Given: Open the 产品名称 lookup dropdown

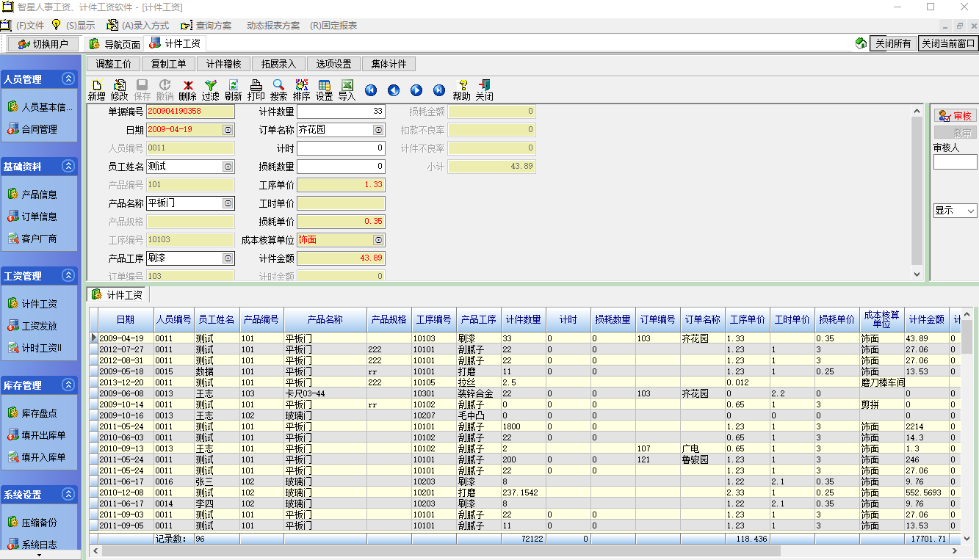Looking at the screenshot, I should [x=228, y=203].
